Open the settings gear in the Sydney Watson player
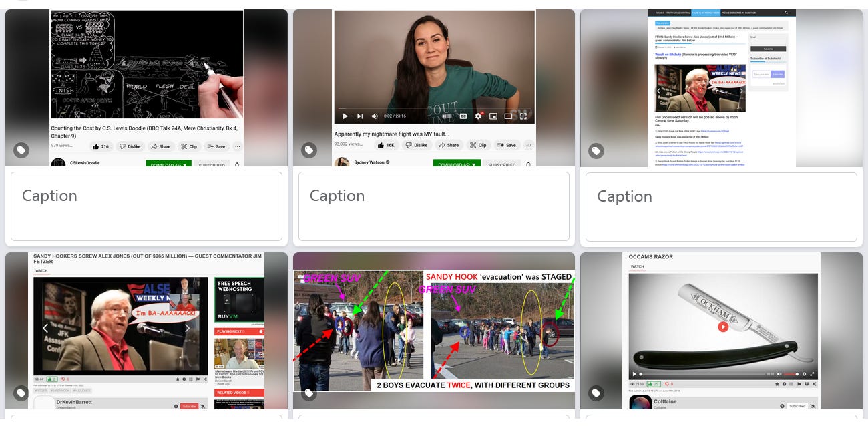This screenshot has height=426, width=868. click(478, 116)
